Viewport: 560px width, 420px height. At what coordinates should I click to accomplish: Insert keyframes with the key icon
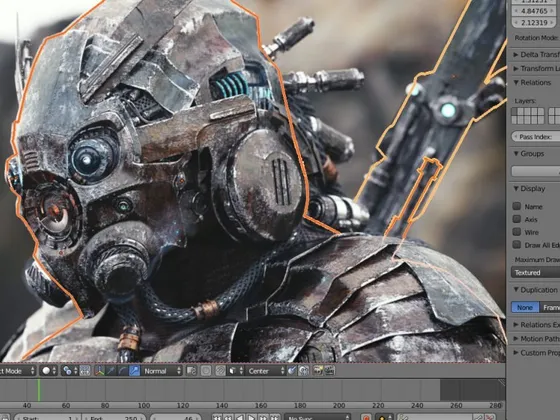[479, 418]
